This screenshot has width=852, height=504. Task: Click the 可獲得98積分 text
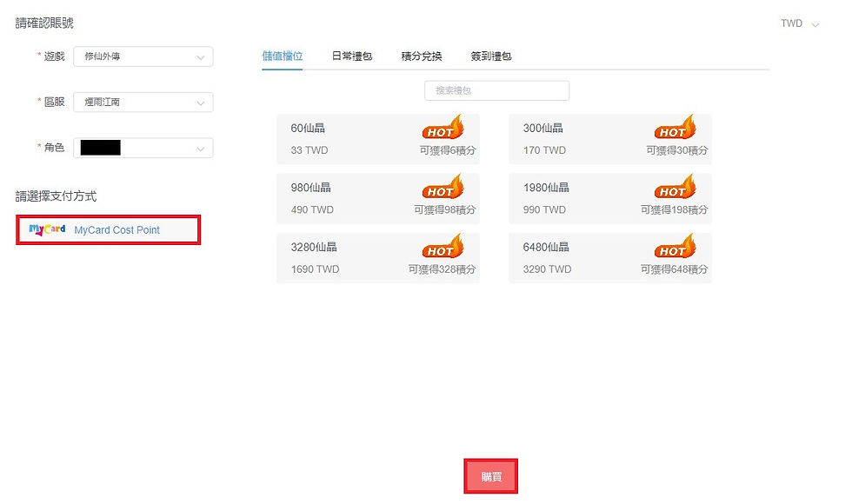pos(444,209)
